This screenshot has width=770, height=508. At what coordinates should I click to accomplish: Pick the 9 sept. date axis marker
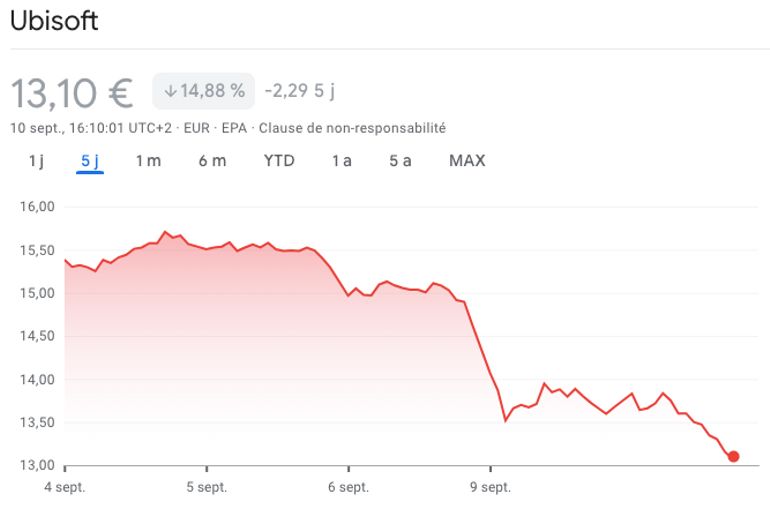click(x=490, y=487)
